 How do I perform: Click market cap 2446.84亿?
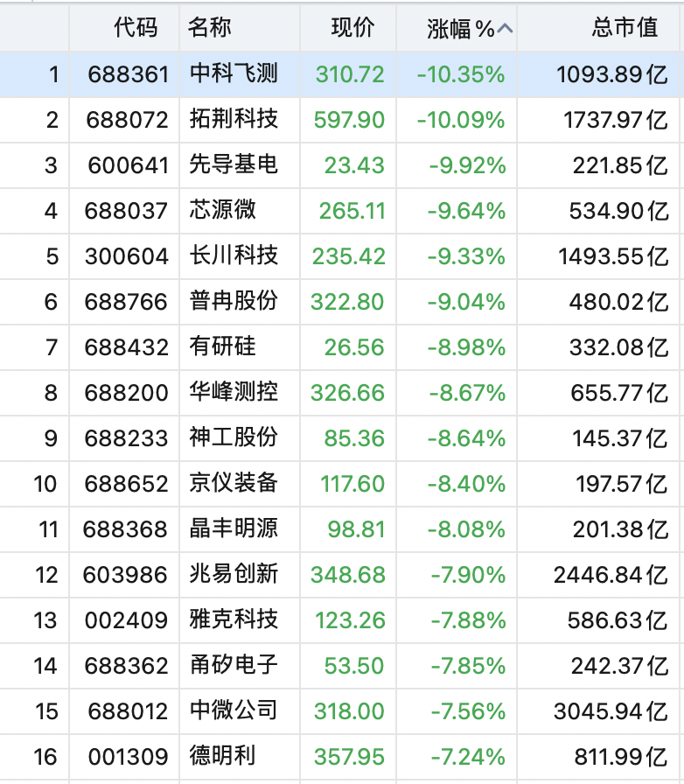[x=611, y=576]
